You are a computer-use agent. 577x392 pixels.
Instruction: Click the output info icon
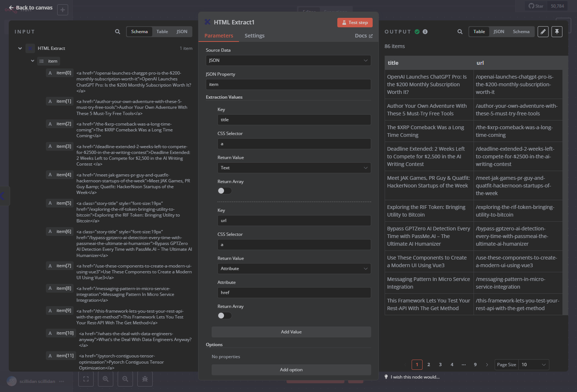425,32
